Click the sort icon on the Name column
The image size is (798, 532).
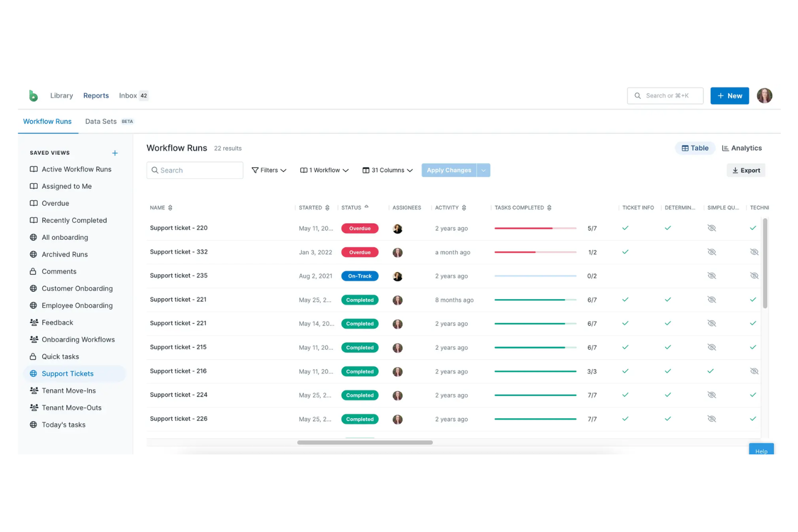tap(170, 208)
